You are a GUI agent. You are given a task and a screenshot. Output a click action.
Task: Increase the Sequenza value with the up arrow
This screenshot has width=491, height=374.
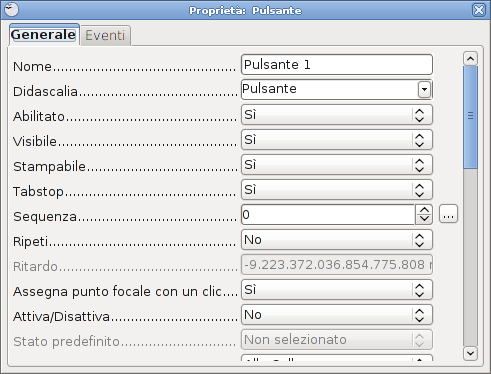click(x=424, y=210)
